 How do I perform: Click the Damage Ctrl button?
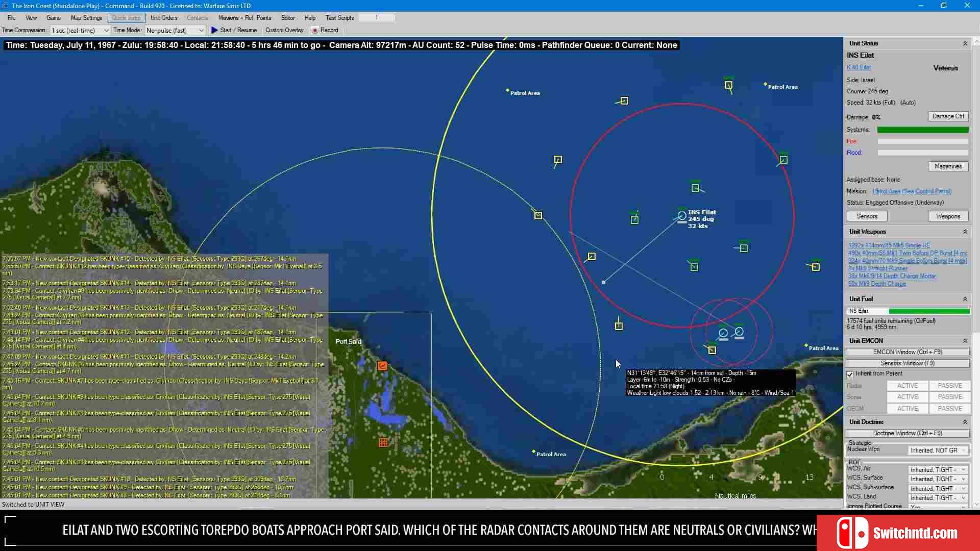tap(948, 116)
